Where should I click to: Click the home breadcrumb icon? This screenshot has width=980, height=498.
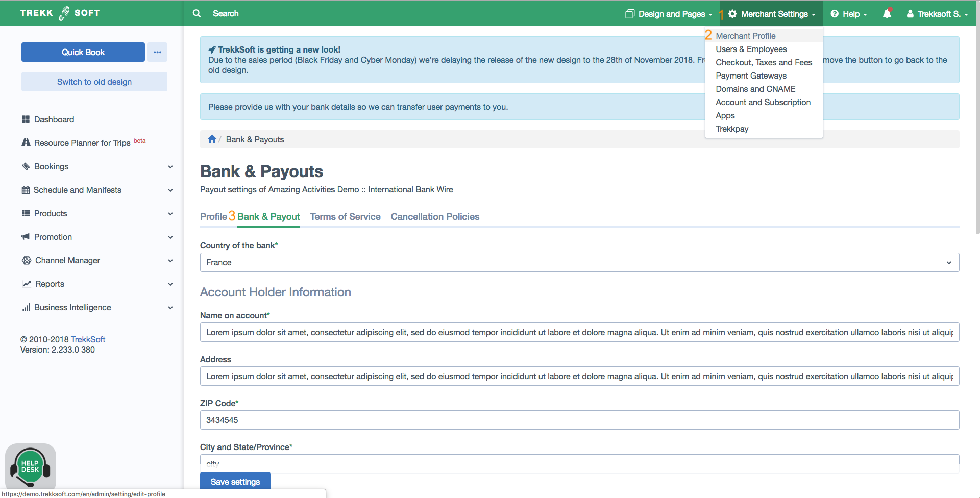pos(212,139)
